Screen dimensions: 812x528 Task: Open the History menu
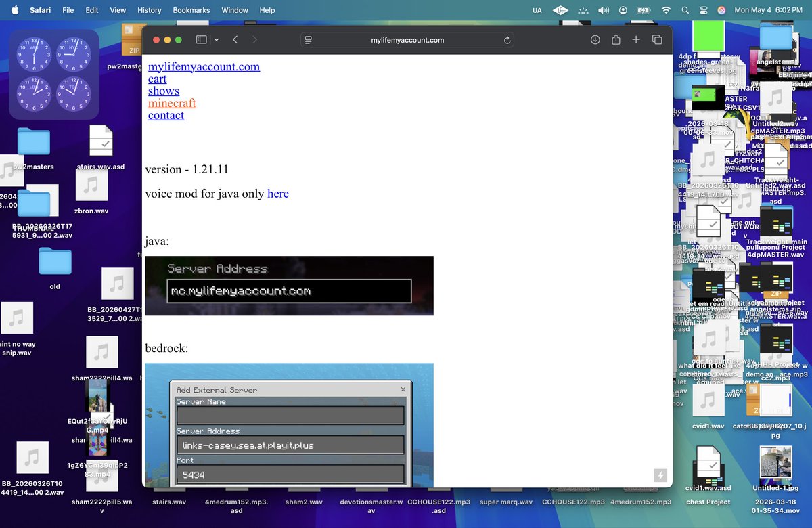point(149,10)
